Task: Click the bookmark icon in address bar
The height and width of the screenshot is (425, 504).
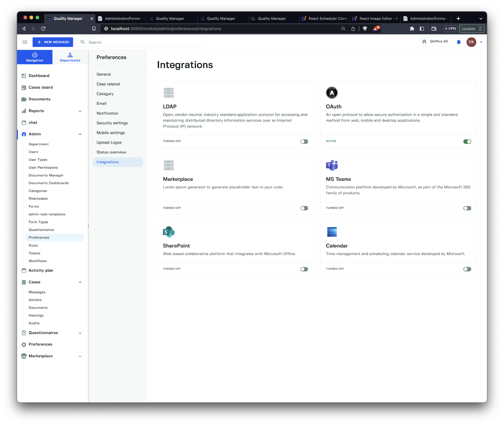Action: point(94,29)
